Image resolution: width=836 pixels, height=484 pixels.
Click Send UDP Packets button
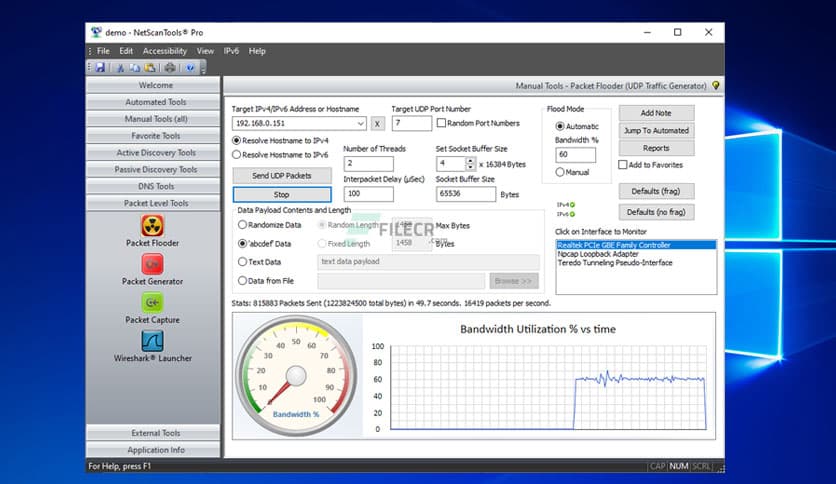282,175
